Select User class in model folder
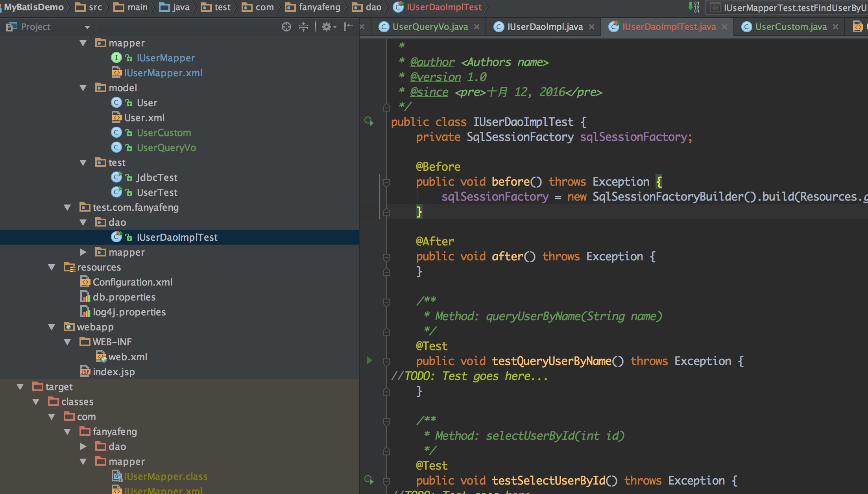The height and width of the screenshot is (494, 868). 147,103
